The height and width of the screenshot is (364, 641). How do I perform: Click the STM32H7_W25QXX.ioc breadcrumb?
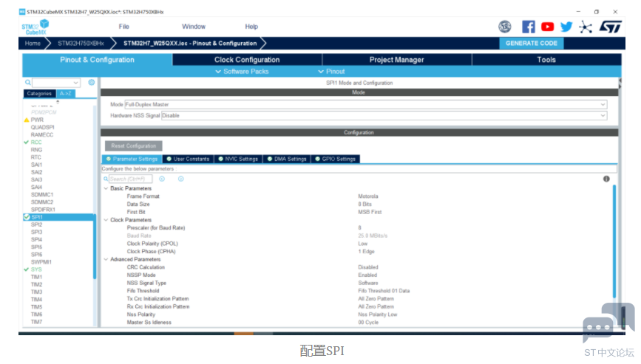190,44
